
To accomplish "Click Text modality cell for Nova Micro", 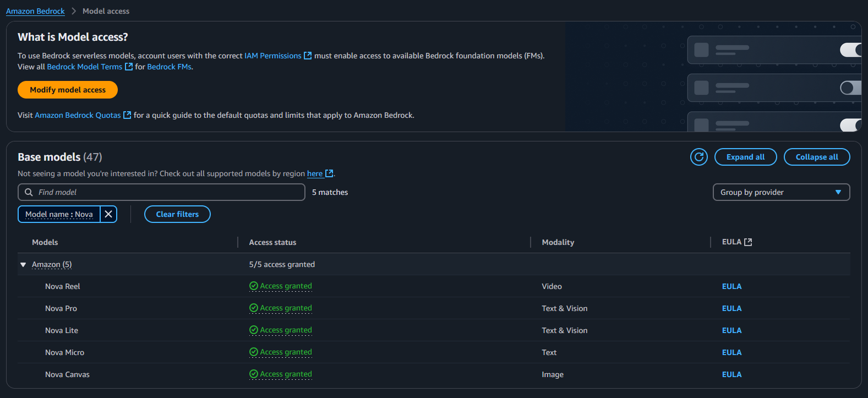I will point(549,352).
